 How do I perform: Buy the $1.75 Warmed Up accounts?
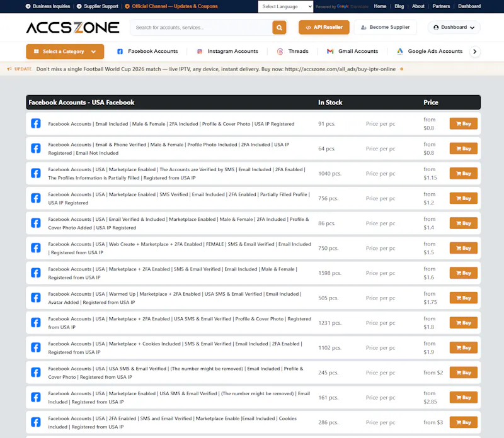[463, 298]
